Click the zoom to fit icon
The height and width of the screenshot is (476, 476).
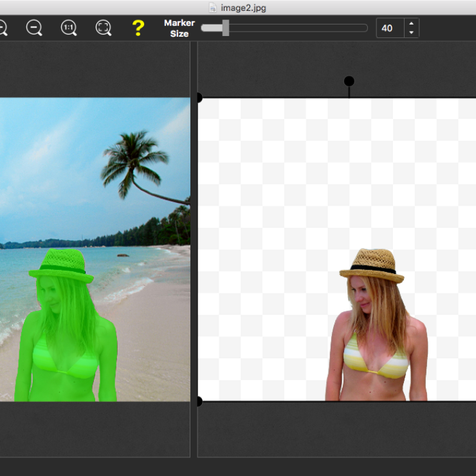click(104, 28)
